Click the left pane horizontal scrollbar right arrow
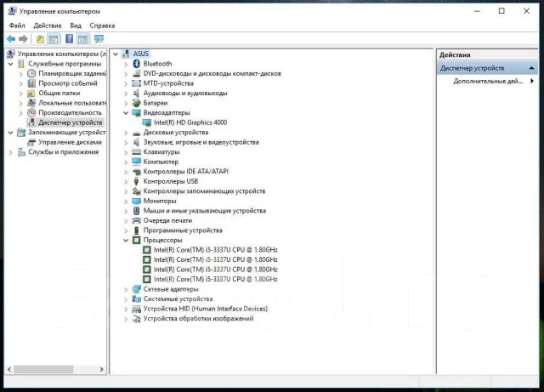The height and width of the screenshot is (392, 544). pos(101,369)
